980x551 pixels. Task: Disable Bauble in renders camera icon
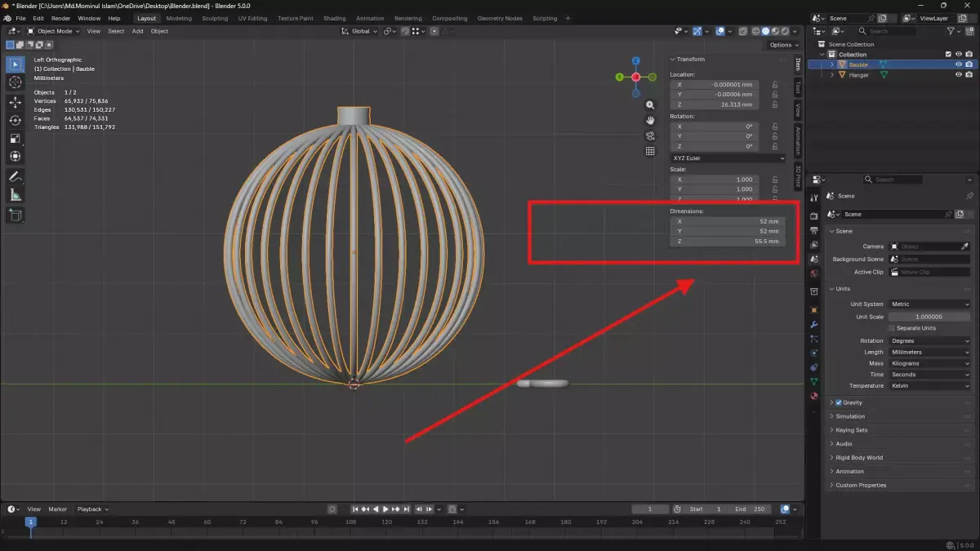(x=969, y=64)
